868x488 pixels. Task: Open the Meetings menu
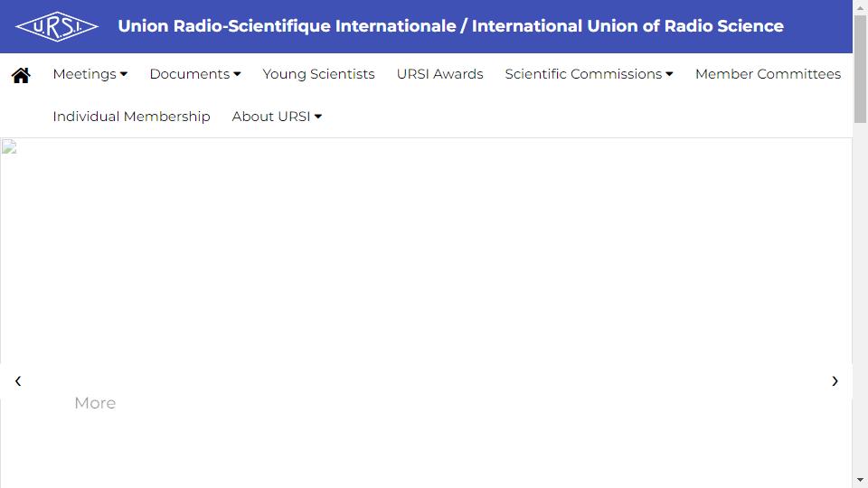click(x=90, y=74)
